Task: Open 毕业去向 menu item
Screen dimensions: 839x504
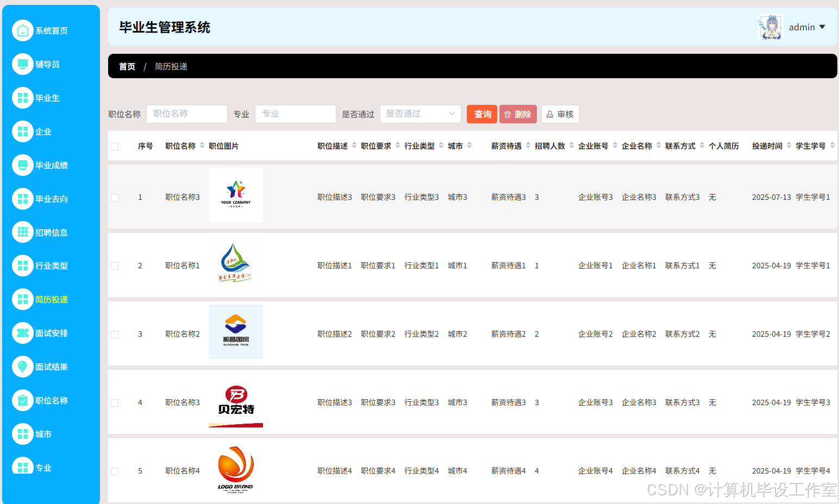Action: point(52,199)
